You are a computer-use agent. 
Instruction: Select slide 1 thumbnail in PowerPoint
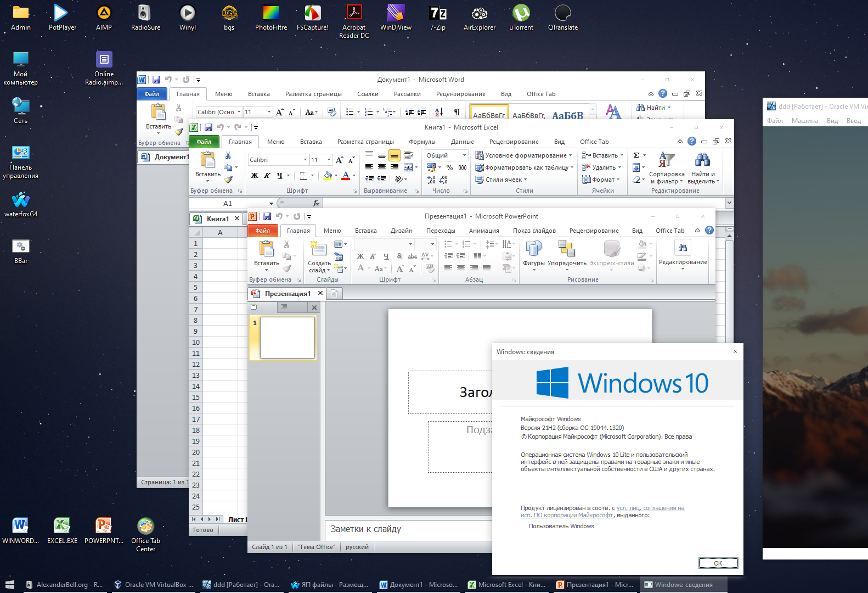tap(287, 338)
